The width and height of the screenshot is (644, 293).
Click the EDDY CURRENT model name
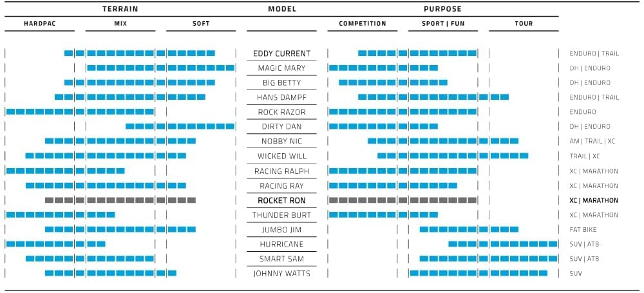point(281,53)
